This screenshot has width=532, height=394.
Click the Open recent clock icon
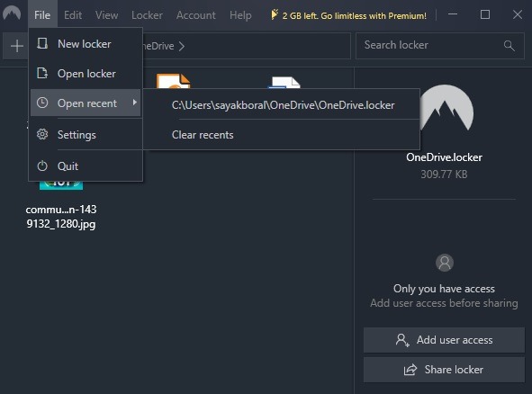(x=42, y=103)
